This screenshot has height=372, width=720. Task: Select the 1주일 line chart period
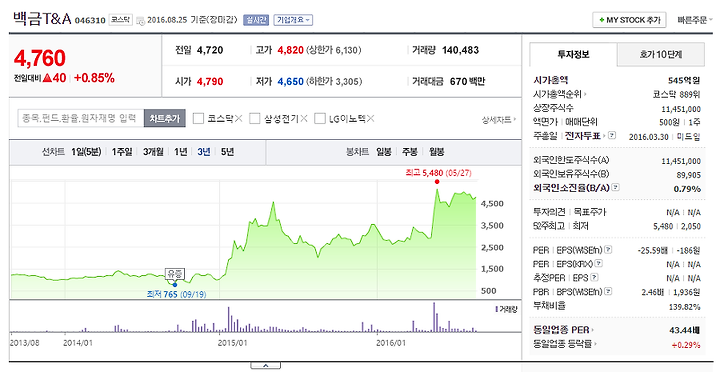tap(122, 152)
